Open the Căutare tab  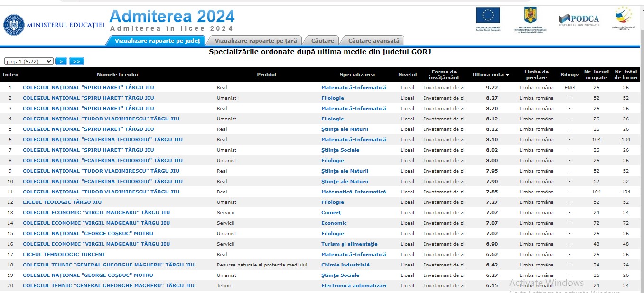(x=322, y=41)
